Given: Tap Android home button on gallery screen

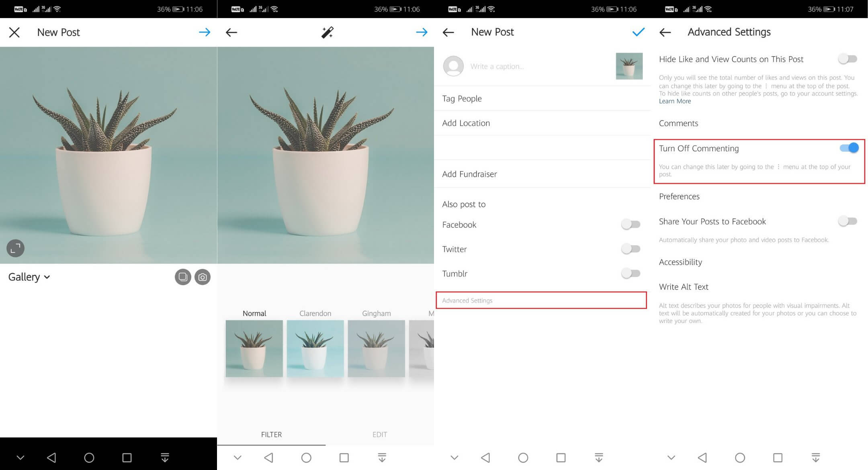Looking at the screenshot, I should [89, 458].
